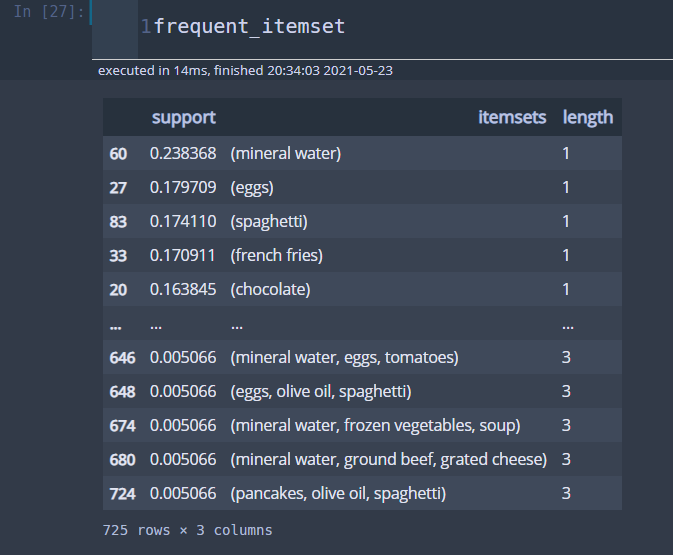The height and width of the screenshot is (555, 673).
Task: Select row index 33
Action: coord(119,255)
